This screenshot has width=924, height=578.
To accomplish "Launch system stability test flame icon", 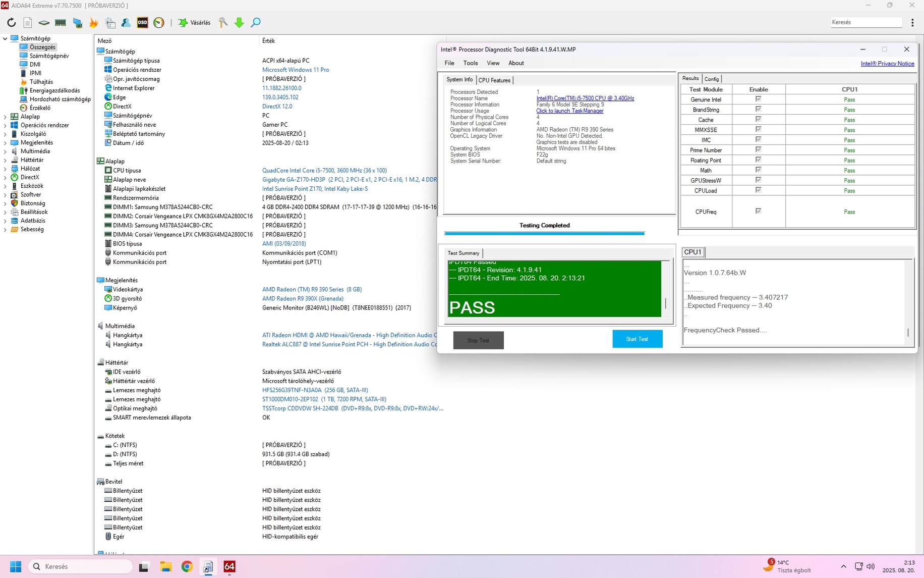I will coord(93,23).
